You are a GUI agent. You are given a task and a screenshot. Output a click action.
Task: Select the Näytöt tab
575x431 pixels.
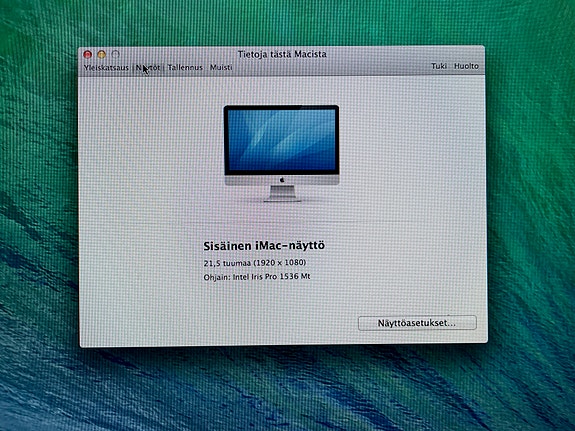pyautogui.click(x=148, y=67)
